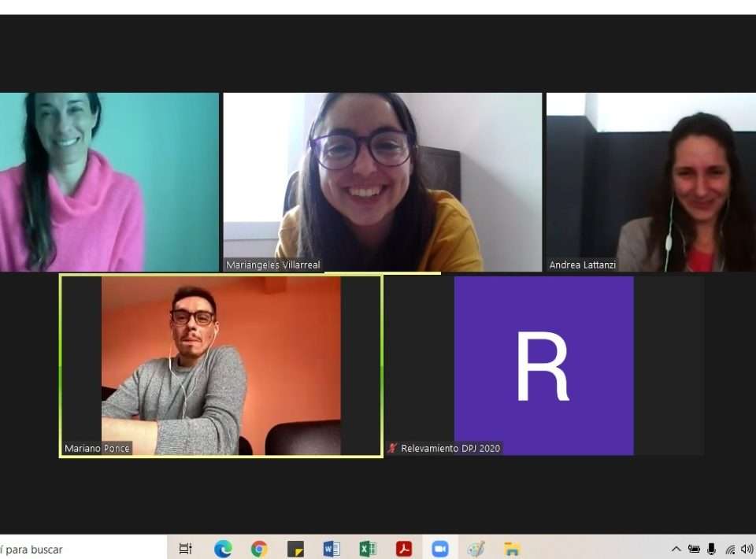Select the Mariano Ponce video tile
This screenshot has width=756, height=559.
(x=220, y=366)
